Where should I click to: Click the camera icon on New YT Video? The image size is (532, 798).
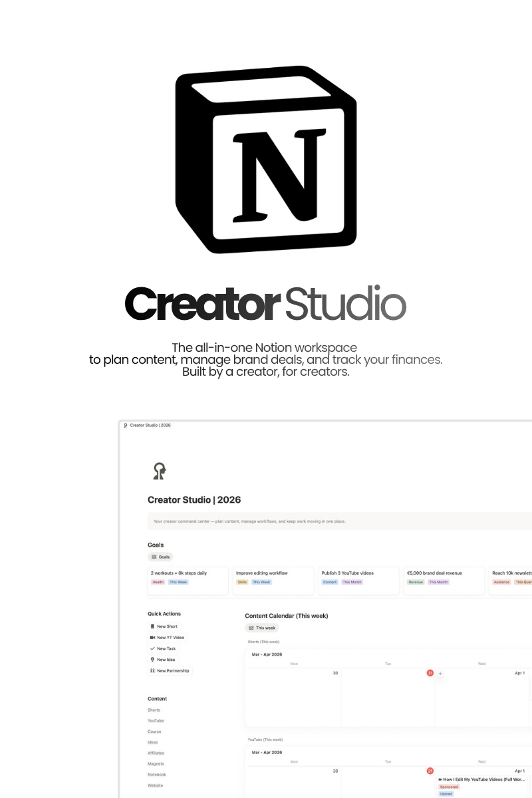(x=152, y=638)
